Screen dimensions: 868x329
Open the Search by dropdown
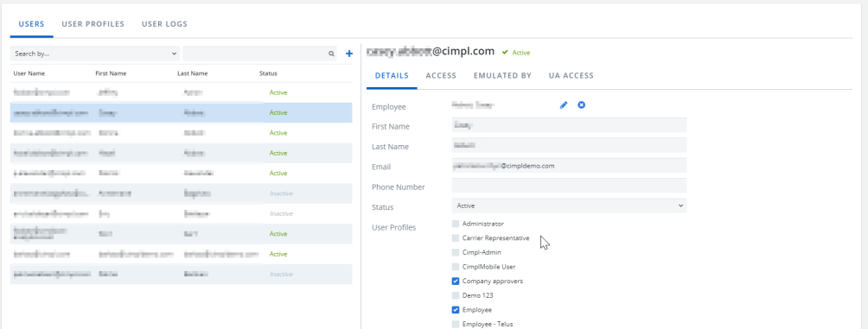pos(95,54)
